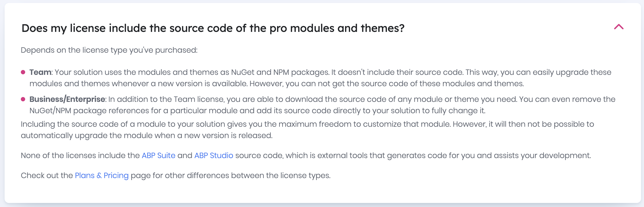Click the pink bullet beside Team
This screenshot has width=644, height=207.
(x=23, y=72)
